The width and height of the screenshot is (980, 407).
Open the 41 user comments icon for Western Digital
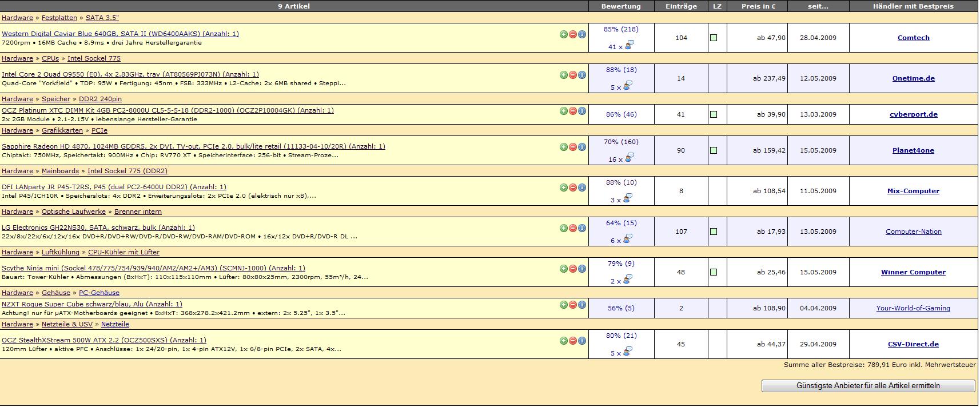[629, 45]
